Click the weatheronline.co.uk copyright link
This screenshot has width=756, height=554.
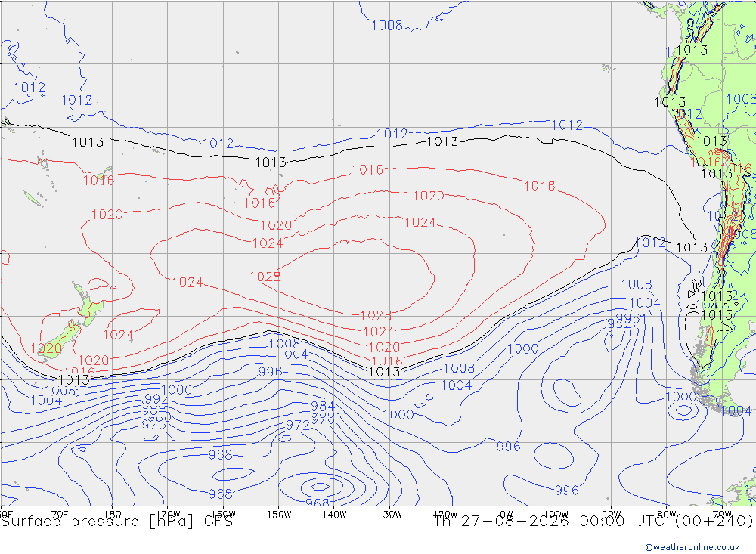point(692,546)
